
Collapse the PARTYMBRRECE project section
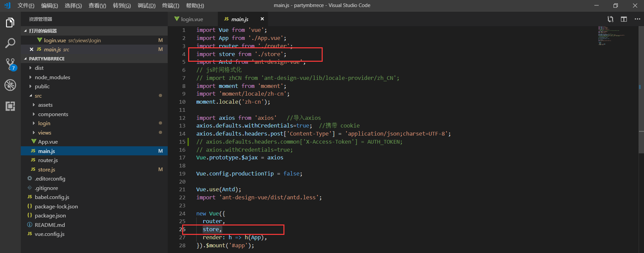coord(25,59)
